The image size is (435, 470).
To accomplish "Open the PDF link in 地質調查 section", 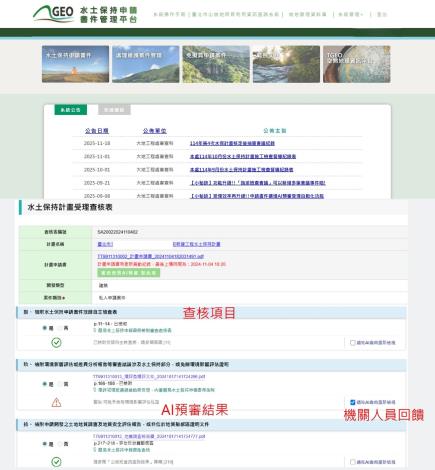I will point(149,436).
